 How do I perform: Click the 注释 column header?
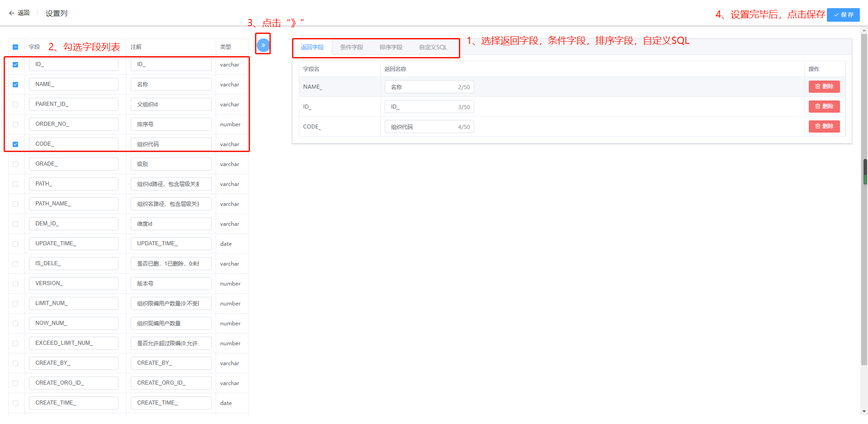pos(136,47)
